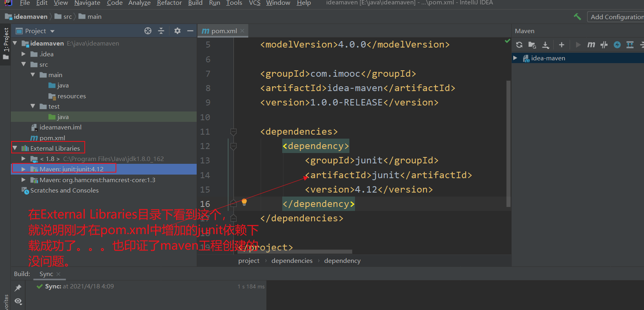Click main in navigation breadcrumb

pos(90,16)
